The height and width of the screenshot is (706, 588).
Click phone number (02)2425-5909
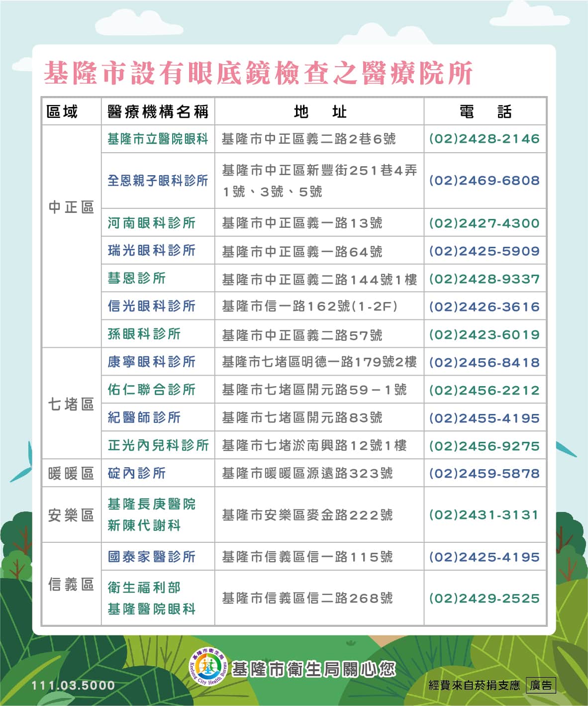485,251
